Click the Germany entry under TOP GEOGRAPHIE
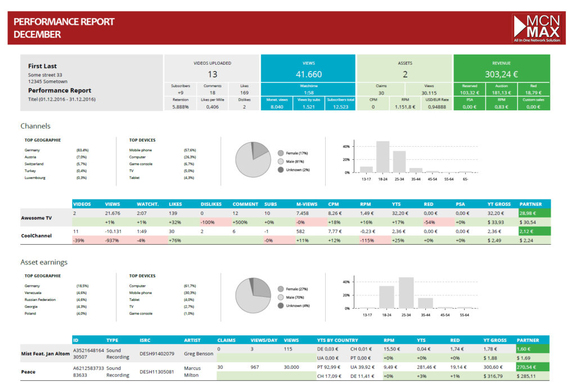Screen dimensions: 576x392 (33, 150)
